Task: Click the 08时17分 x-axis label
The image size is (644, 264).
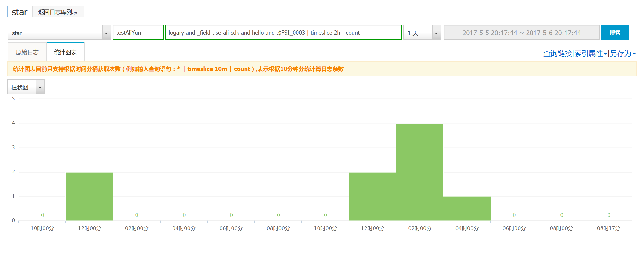Action: tap(608, 228)
